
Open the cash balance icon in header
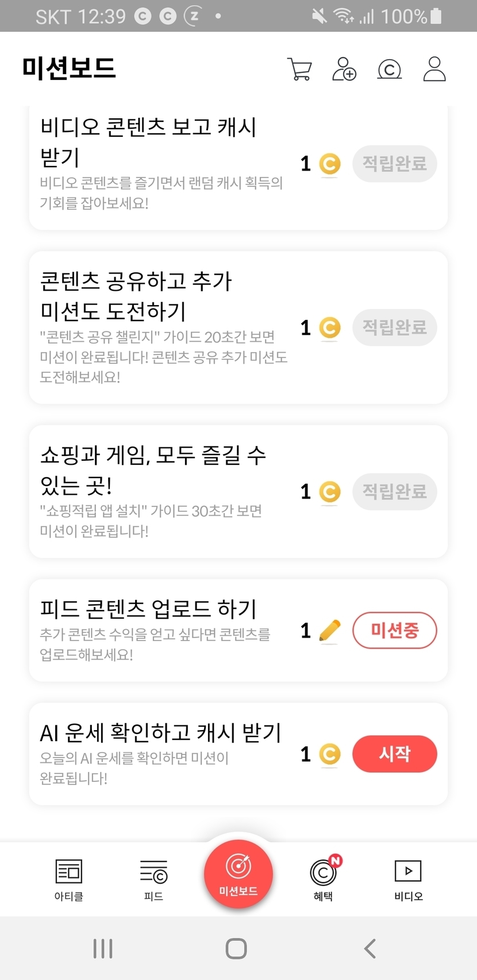[389, 70]
